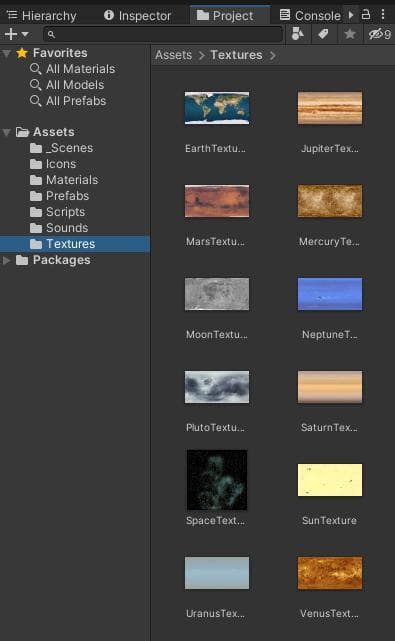Click the 'MoonTextu...' file name label
This screenshot has width=395, height=641.
click(x=217, y=334)
